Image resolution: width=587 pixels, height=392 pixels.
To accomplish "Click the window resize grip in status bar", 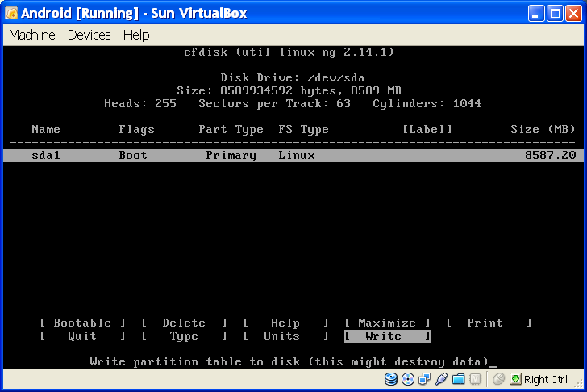I will tap(579, 383).
